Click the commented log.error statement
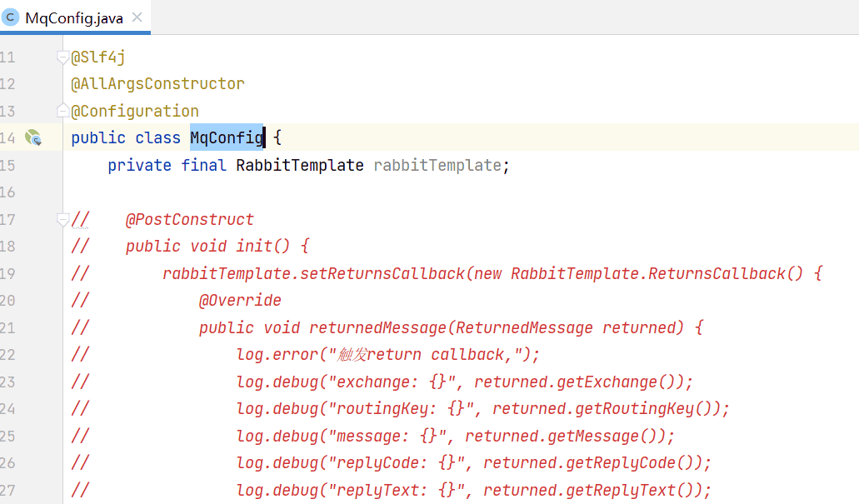Image resolution: width=859 pixels, height=504 pixels. tap(387, 354)
